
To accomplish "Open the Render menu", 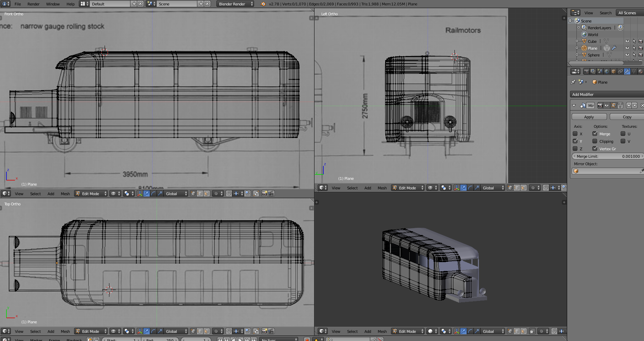I will coord(33,4).
